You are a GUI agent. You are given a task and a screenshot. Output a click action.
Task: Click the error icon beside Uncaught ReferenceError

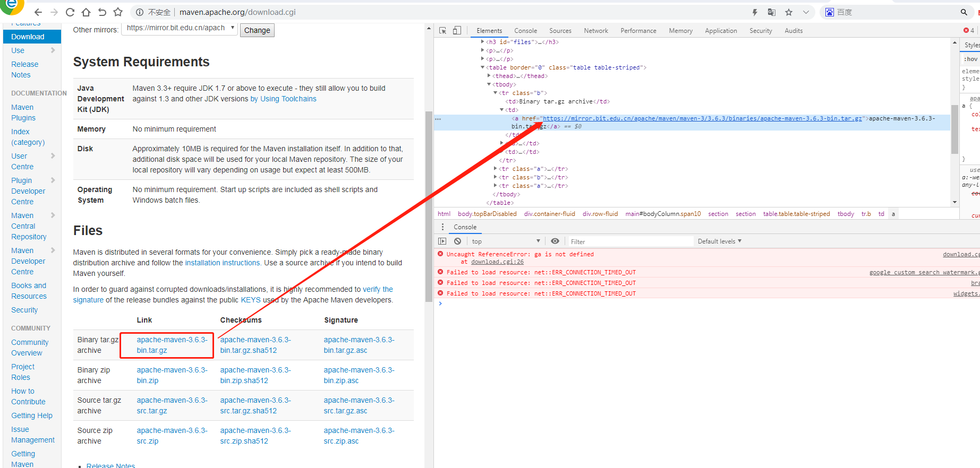pos(440,254)
